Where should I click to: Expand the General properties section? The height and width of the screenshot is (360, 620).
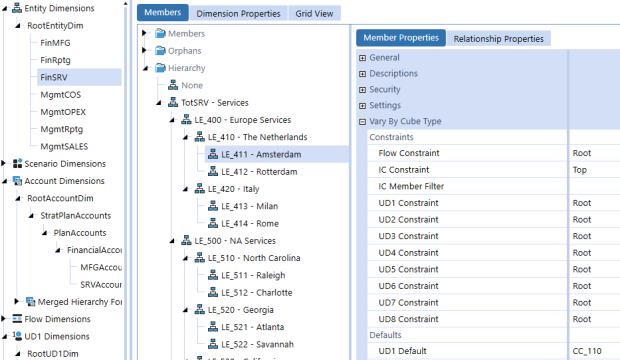point(362,58)
